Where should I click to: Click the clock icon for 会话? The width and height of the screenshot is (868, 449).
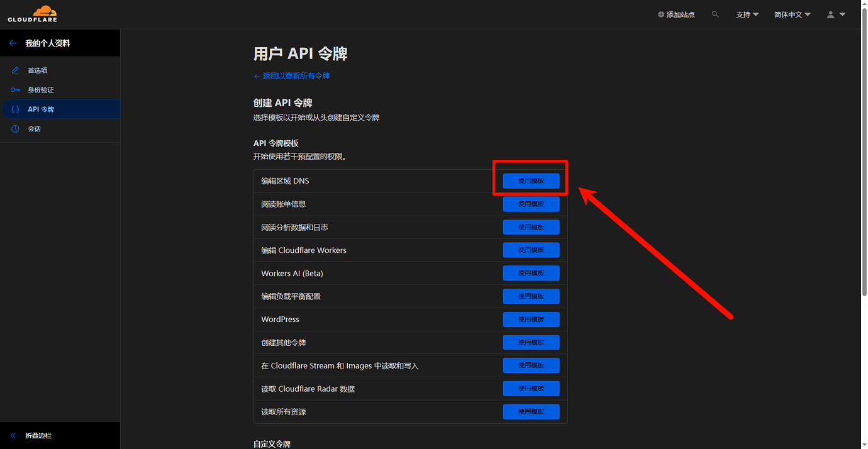click(x=16, y=129)
